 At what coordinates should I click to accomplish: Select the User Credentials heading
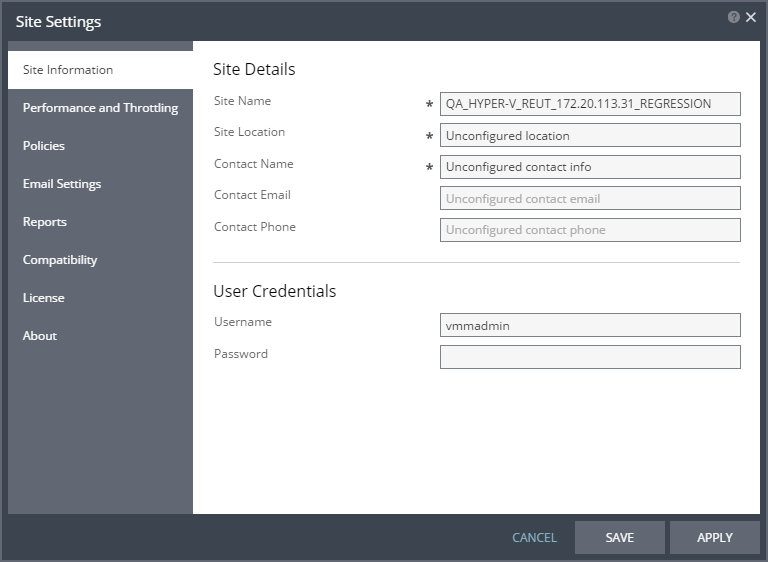tap(275, 291)
